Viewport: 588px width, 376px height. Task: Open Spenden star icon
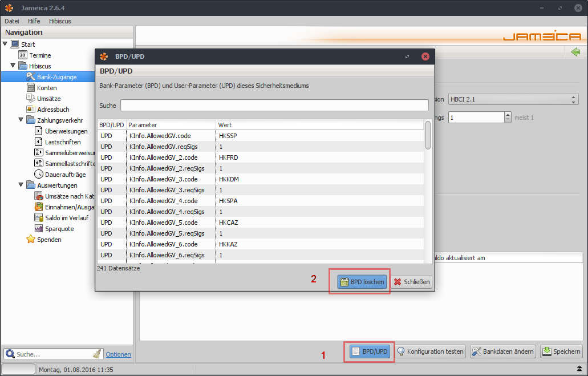coord(31,240)
